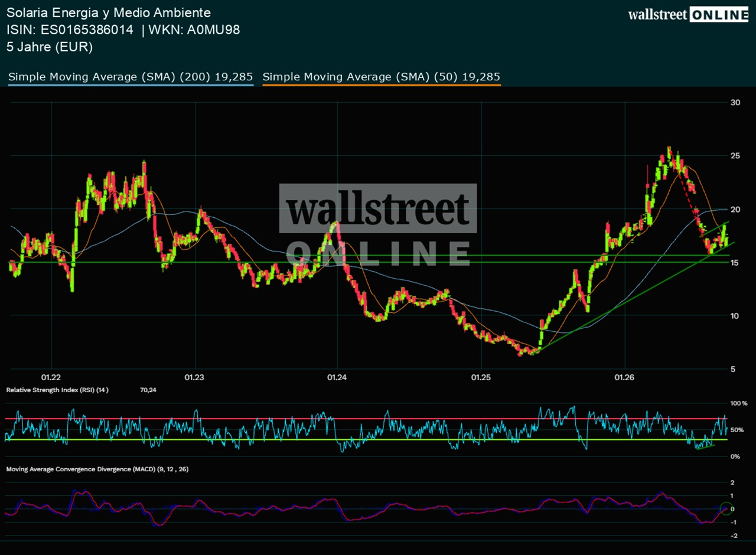The width and height of the screenshot is (756, 555).
Task: Click the price axis label 30
Action: 735,103
